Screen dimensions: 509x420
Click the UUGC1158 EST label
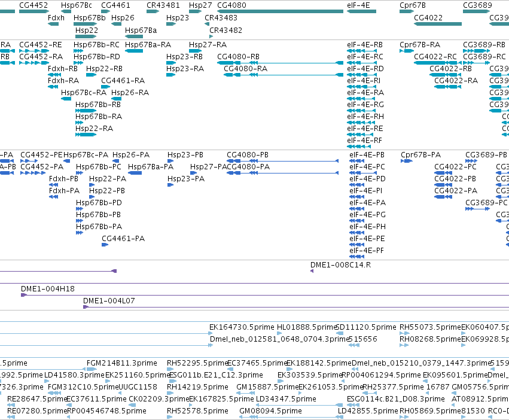(x=138, y=387)
